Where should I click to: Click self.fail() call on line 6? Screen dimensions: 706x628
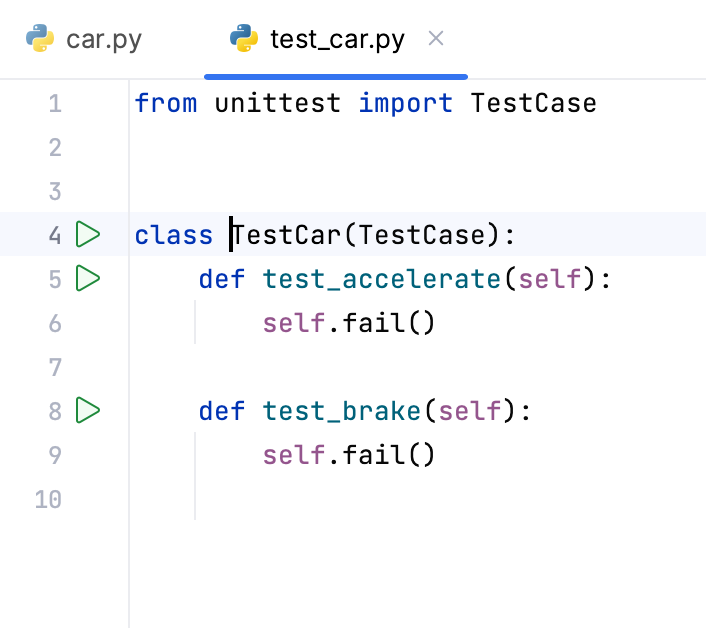[x=349, y=323]
